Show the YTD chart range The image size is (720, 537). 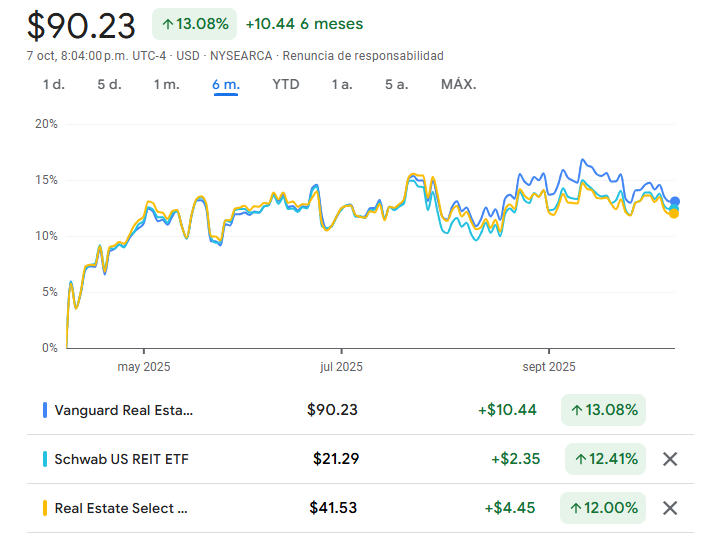pos(285,84)
